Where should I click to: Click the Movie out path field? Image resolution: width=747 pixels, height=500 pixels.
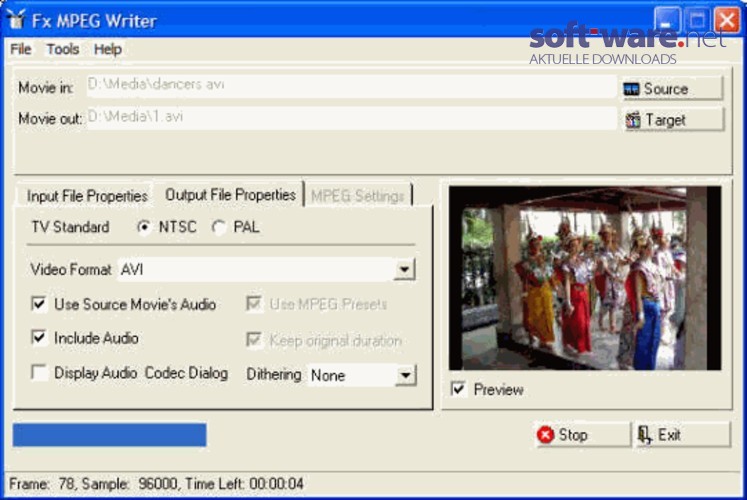(352, 117)
